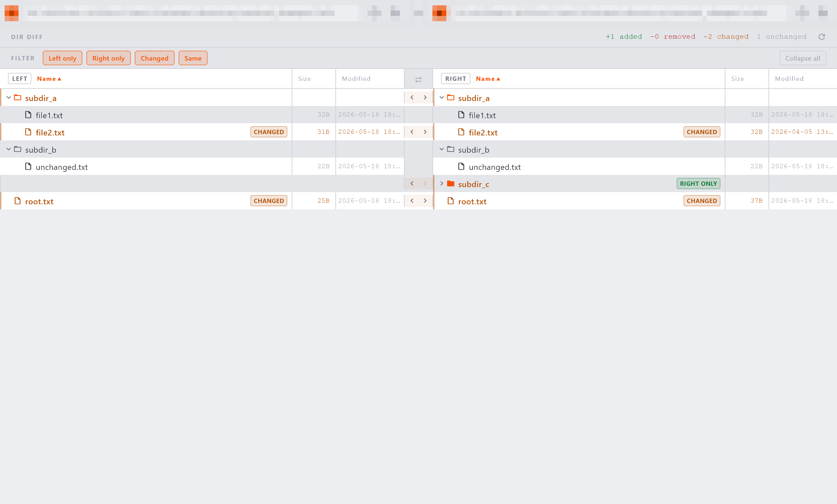Click the '+1 added' statistic
Viewport: 837px width, 504px height.
(624, 37)
